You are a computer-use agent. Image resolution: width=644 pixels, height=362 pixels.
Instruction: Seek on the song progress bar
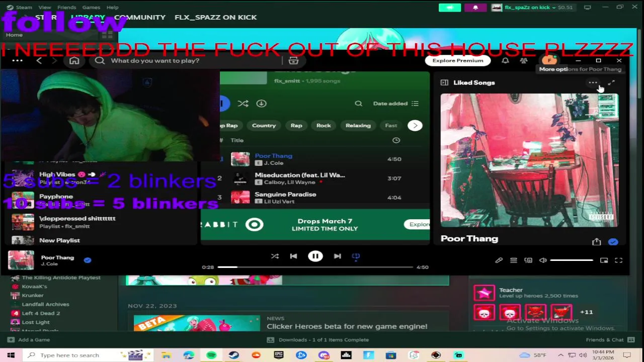(315, 267)
